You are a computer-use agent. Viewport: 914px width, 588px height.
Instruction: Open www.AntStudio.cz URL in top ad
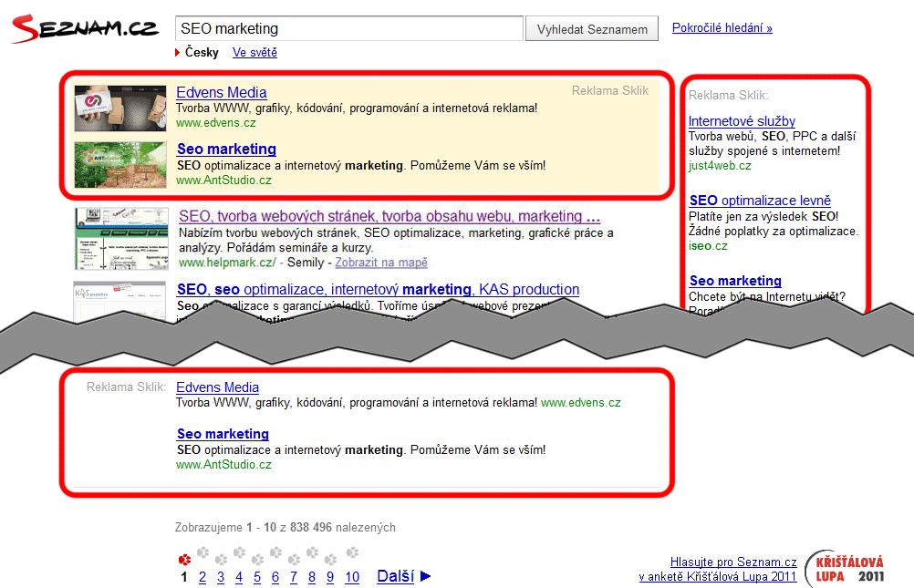coord(223,181)
